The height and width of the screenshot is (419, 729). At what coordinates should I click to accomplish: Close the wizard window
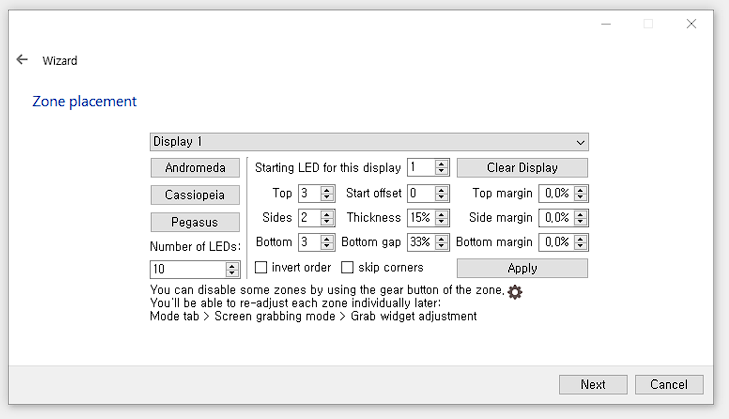[691, 24]
